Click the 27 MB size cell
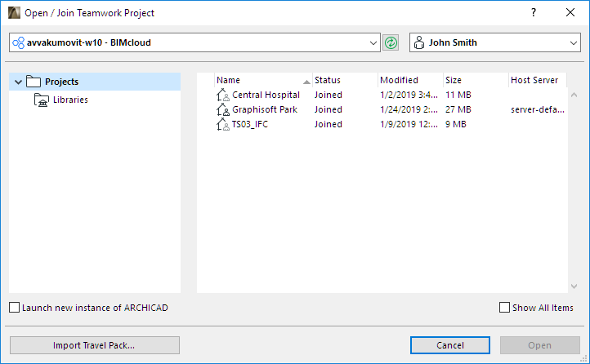 point(458,109)
